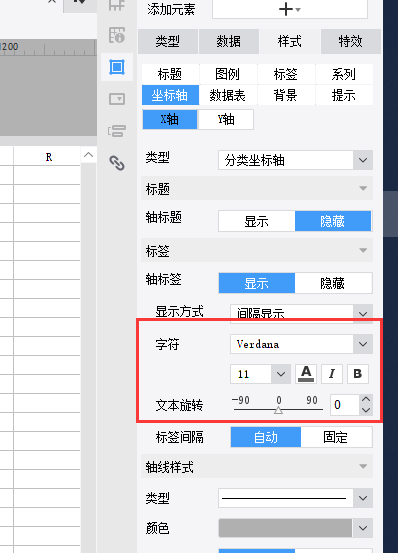Set 轴标签 to 隐藏
Image resolution: width=398 pixels, height=553 pixels.
333,283
